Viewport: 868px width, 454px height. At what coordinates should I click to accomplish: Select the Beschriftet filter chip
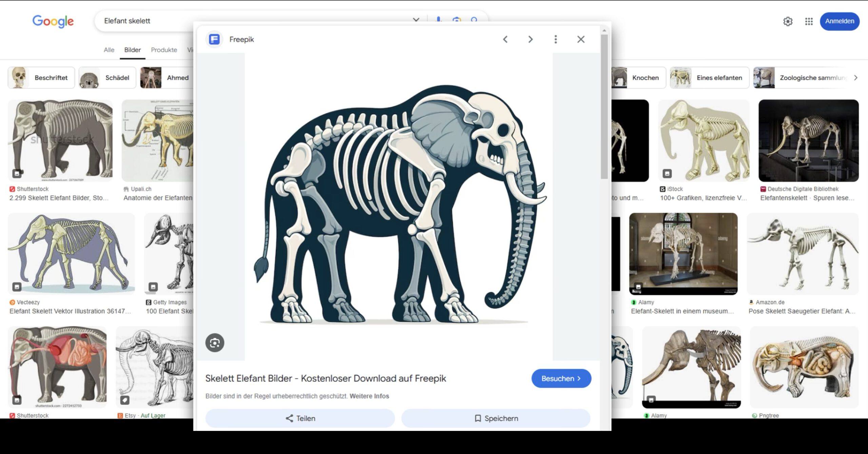coord(41,78)
